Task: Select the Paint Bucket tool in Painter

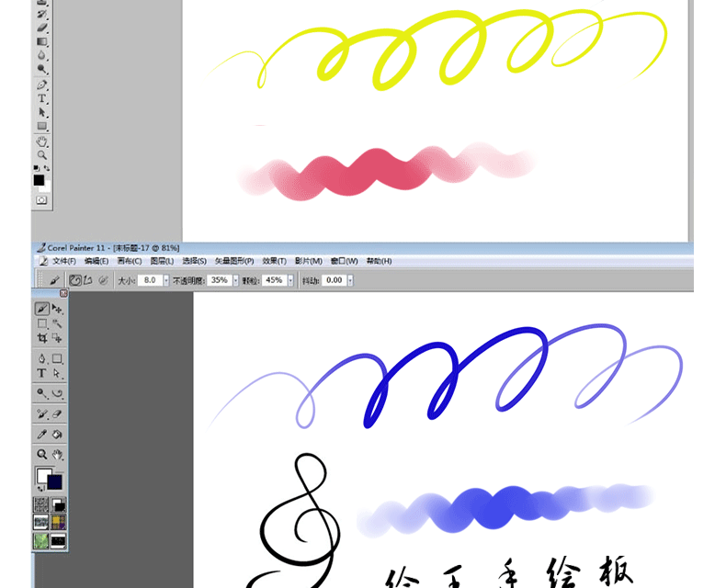Action: [x=57, y=435]
